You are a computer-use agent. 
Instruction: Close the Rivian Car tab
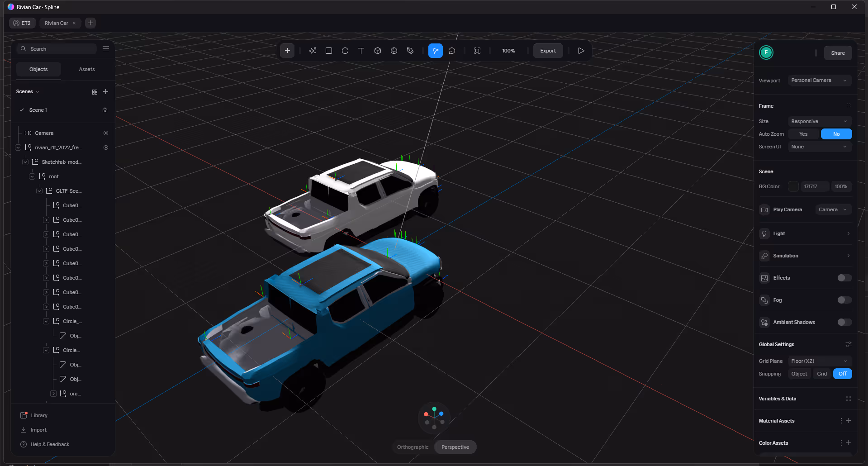[x=74, y=23]
